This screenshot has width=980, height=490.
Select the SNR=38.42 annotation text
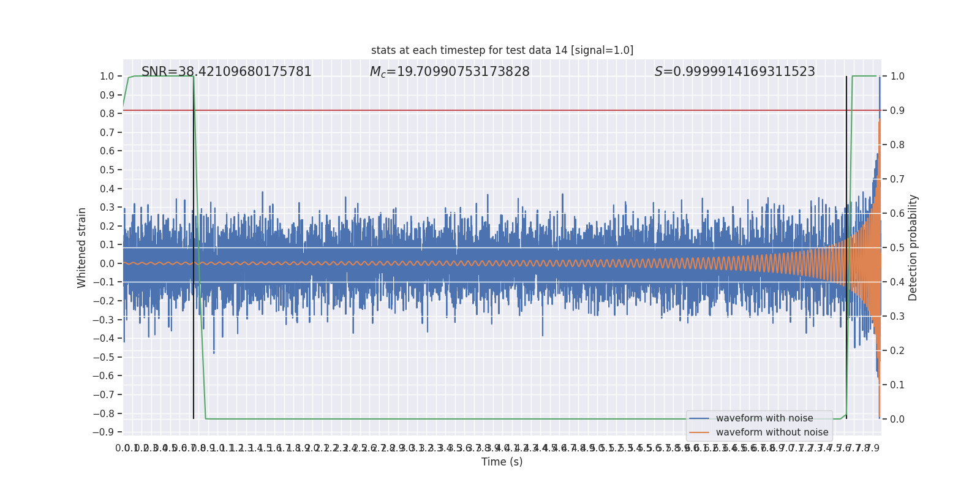(226, 72)
